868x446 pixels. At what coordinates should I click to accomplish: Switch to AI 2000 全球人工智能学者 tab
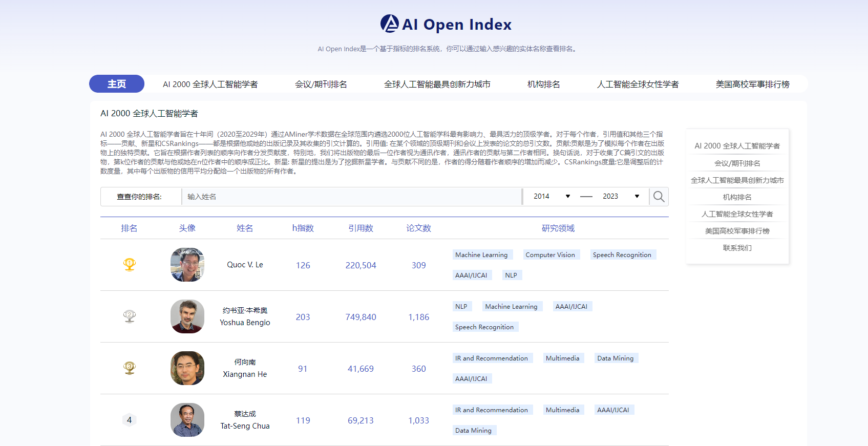click(x=210, y=84)
